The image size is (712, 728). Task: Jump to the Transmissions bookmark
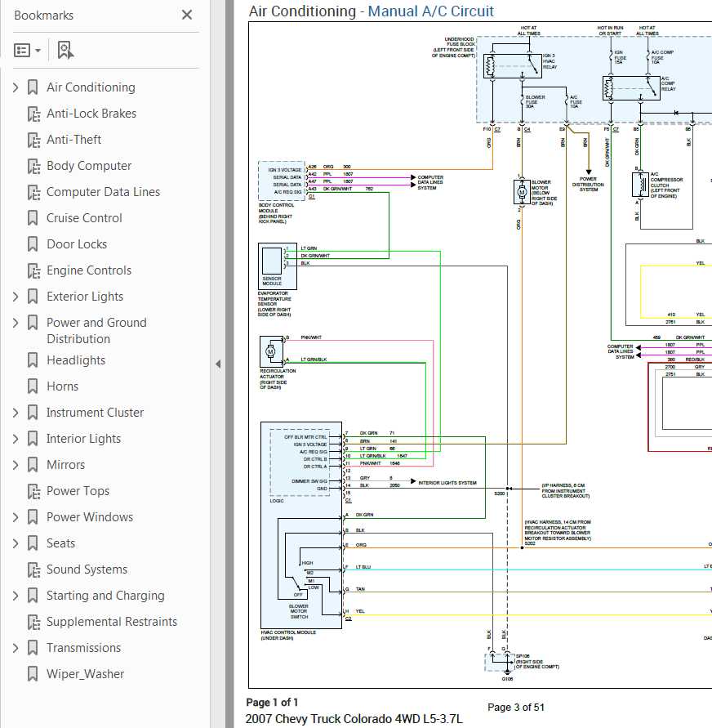tap(84, 648)
